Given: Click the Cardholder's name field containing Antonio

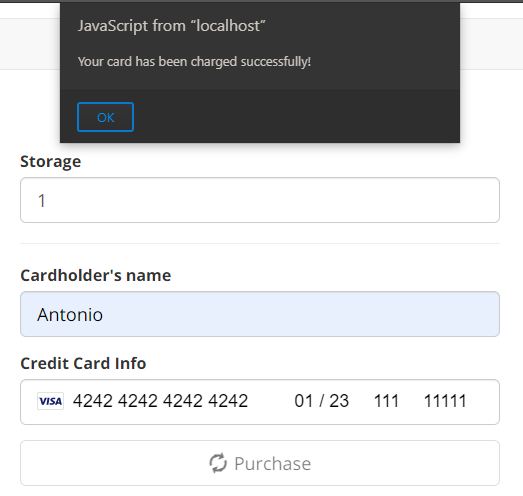Looking at the screenshot, I should tap(260, 314).
